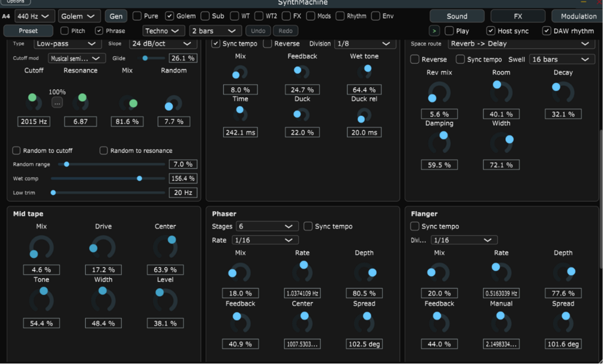
Task: Click the Mid tape Drive knob
Action: [x=103, y=247]
